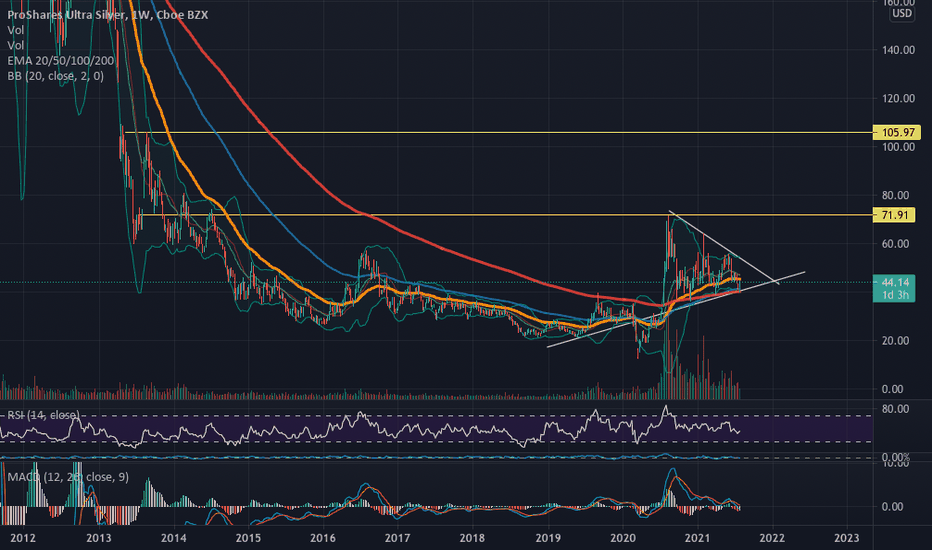Click the 2012 label on time axis
The width and height of the screenshot is (932, 550).
pyautogui.click(x=23, y=538)
